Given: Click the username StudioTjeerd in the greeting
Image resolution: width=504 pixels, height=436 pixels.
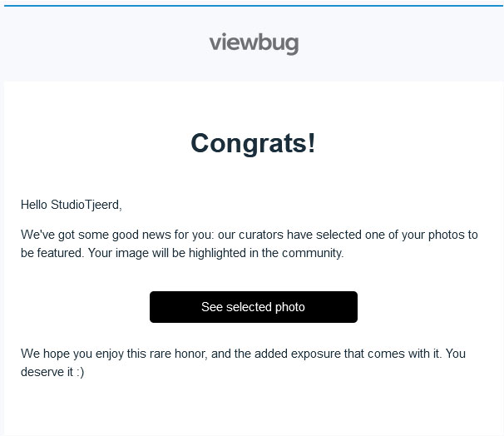Looking at the screenshot, I should coord(86,205).
